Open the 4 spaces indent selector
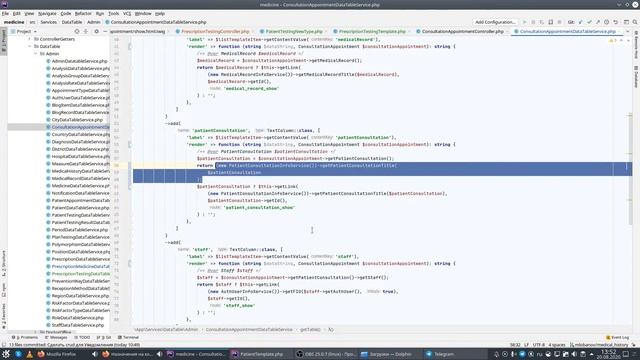Viewport: 640px width, 360px height. (x=557, y=345)
